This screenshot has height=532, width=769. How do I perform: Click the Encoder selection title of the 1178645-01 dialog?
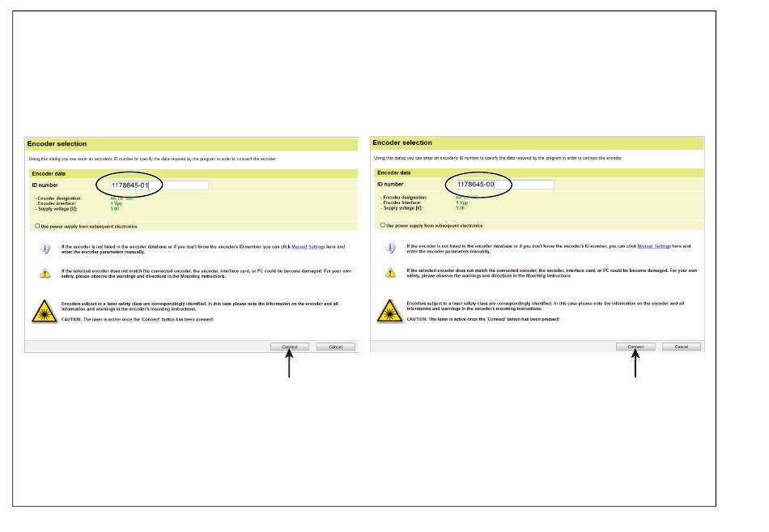click(57, 144)
